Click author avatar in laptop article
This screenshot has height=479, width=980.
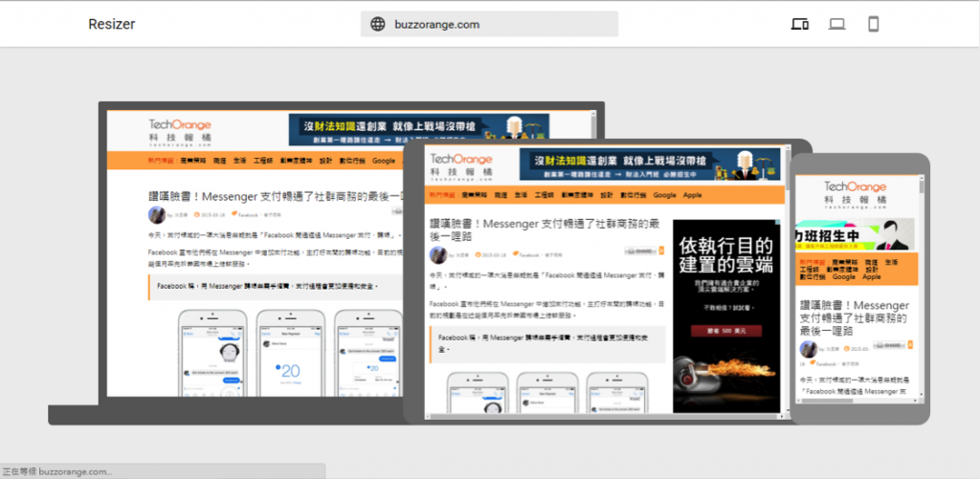157,215
